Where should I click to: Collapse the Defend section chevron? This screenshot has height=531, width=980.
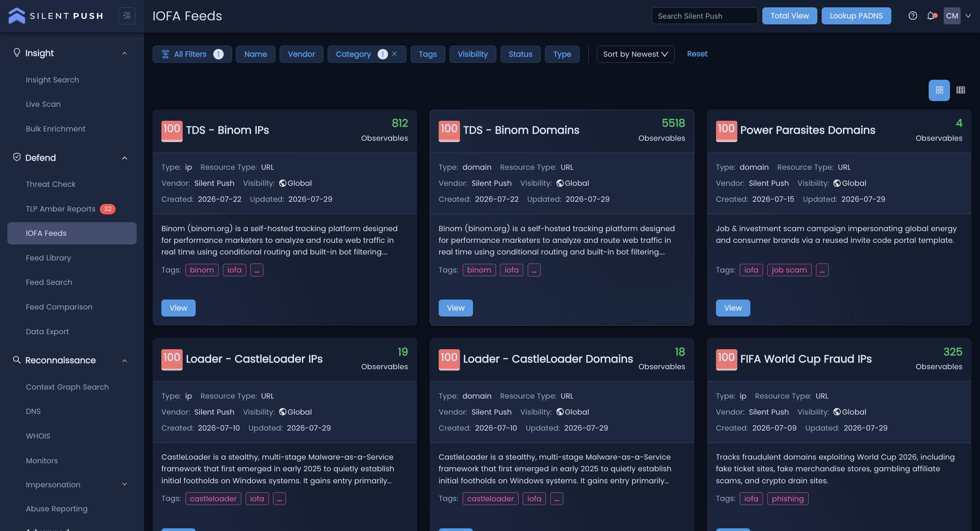pos(124,158)
